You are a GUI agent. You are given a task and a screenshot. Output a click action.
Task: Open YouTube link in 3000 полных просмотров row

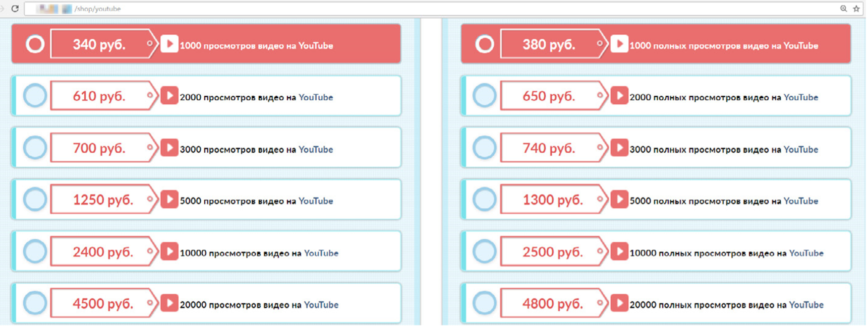tap(801, 149)
